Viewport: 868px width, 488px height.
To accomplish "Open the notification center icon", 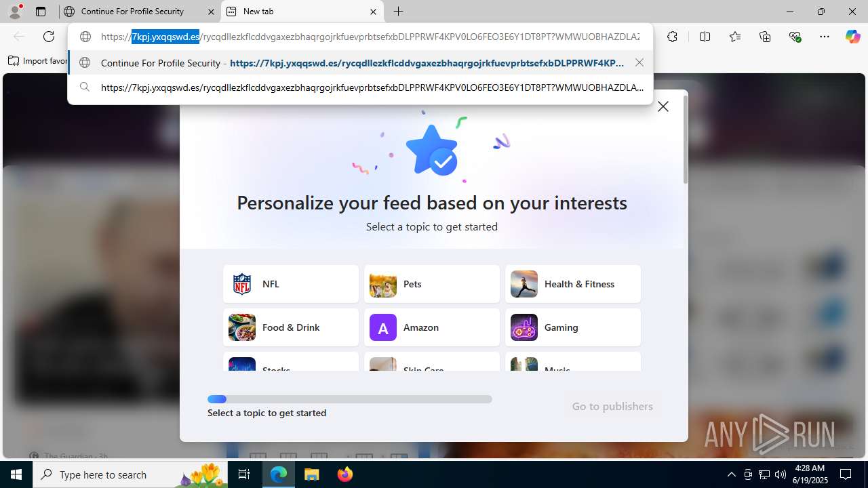I will pyautogui.click(x=846, y=474).
